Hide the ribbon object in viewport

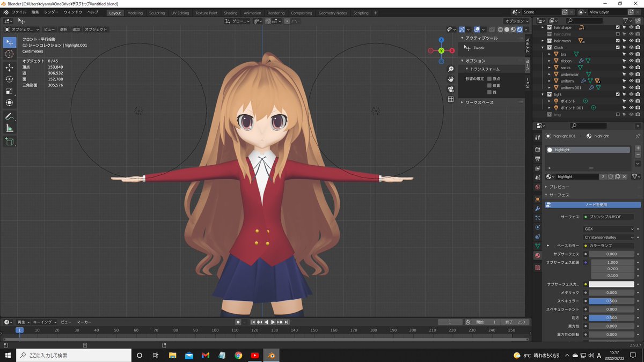(631, 61)
